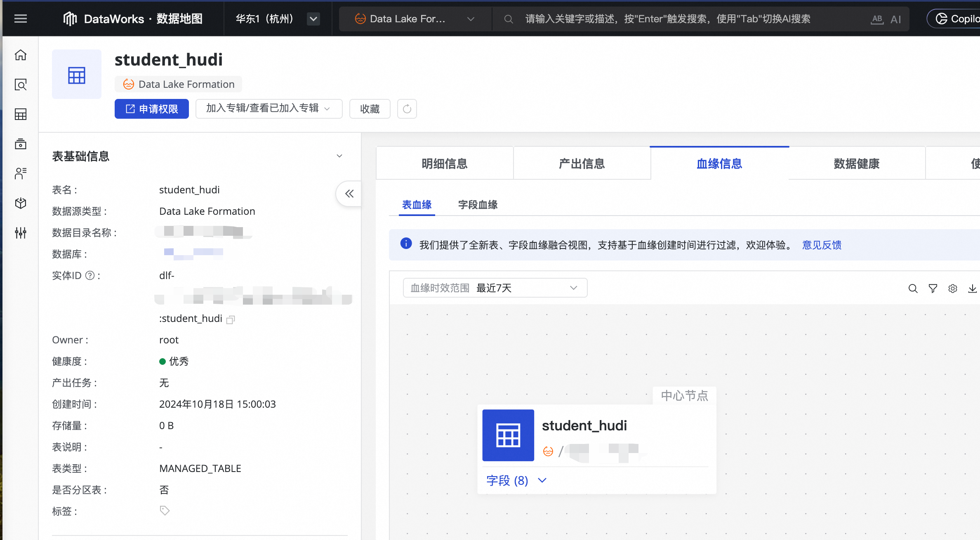980x540 pixels.
Task: Open the data search sidebar icon
Action: point(21,85)
